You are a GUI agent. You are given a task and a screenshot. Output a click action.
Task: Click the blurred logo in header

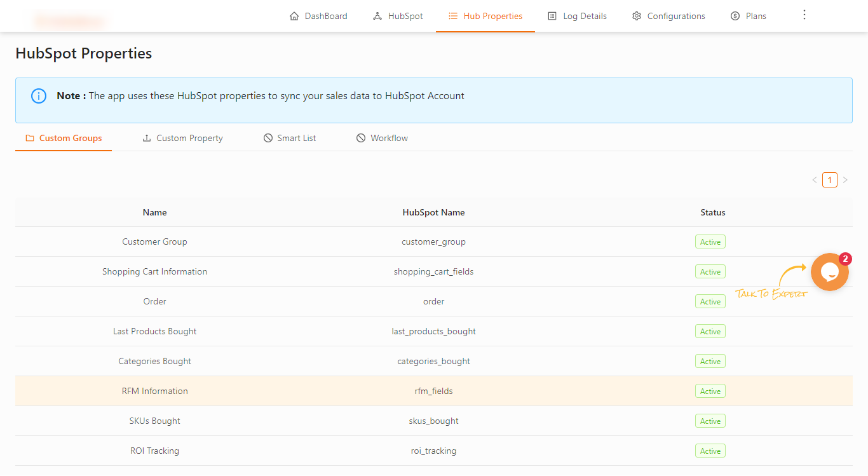point(70,21)
